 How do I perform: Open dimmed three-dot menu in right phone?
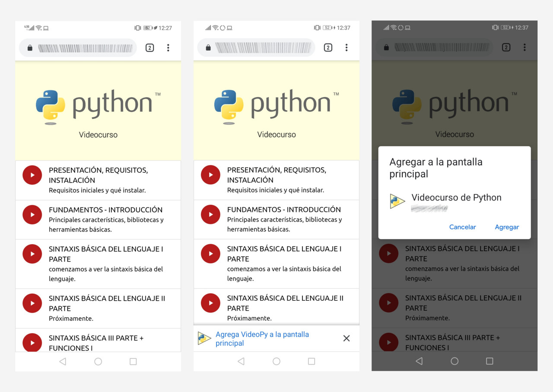coord(524,48)
